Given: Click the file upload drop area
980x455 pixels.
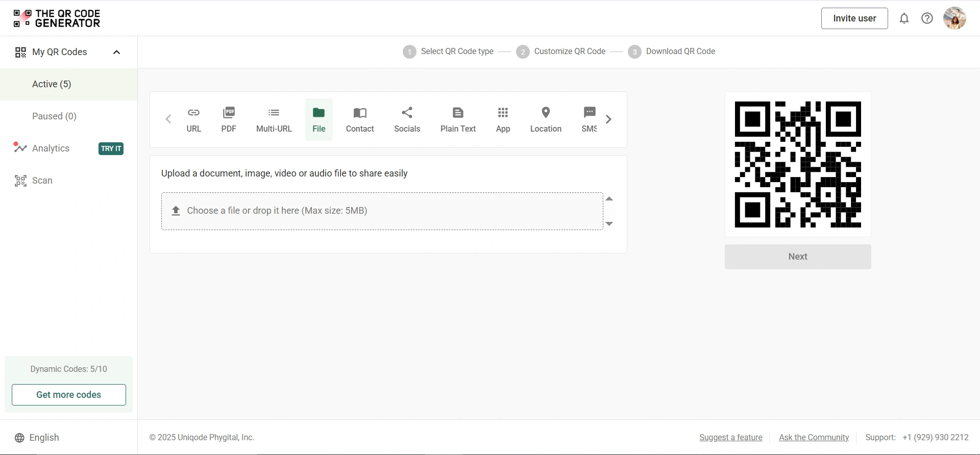Looking at the screenshot, I should (382, 211).
